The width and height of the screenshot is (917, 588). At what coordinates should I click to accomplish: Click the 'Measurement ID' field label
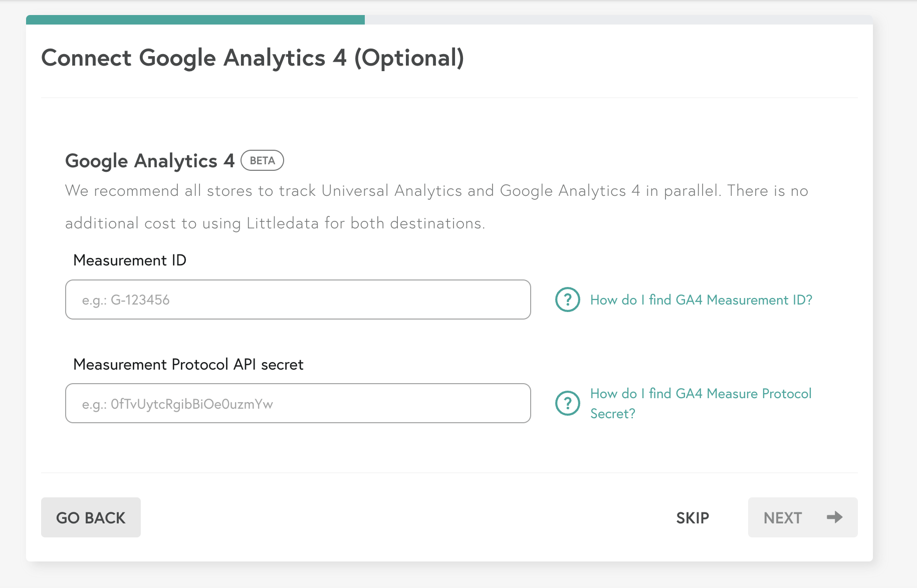(130, 260)
